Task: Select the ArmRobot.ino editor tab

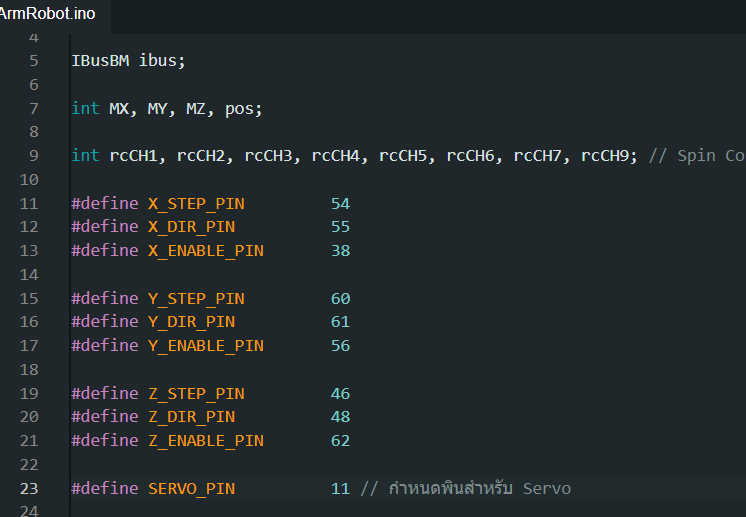Action: point(48,13)
